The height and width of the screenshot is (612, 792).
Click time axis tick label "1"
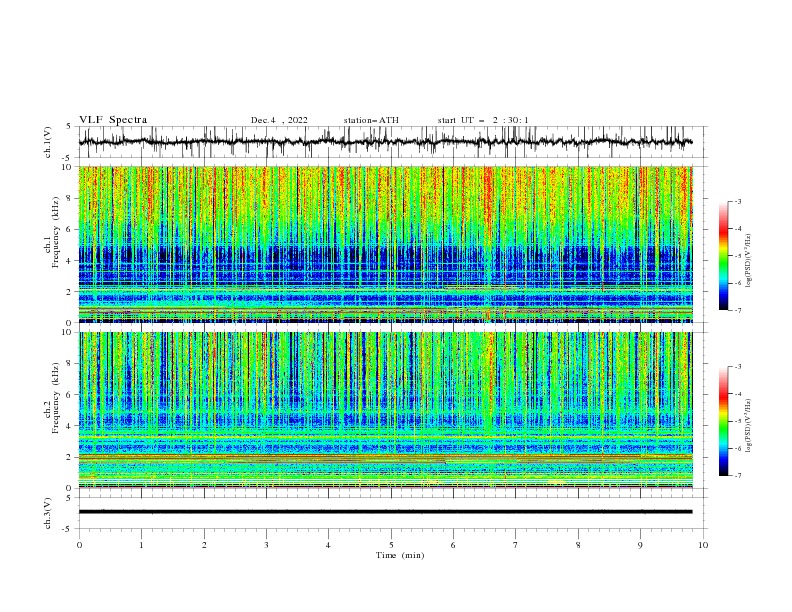141,545
